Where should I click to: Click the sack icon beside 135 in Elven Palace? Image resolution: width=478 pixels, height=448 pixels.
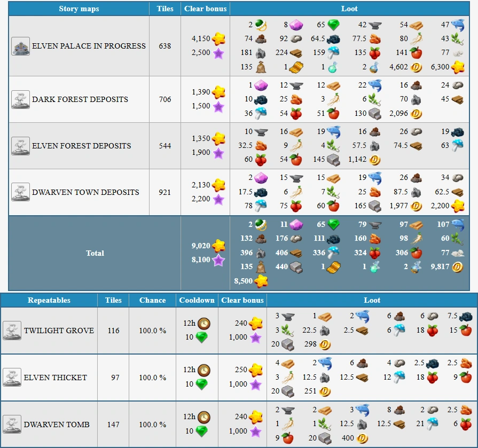261,67
